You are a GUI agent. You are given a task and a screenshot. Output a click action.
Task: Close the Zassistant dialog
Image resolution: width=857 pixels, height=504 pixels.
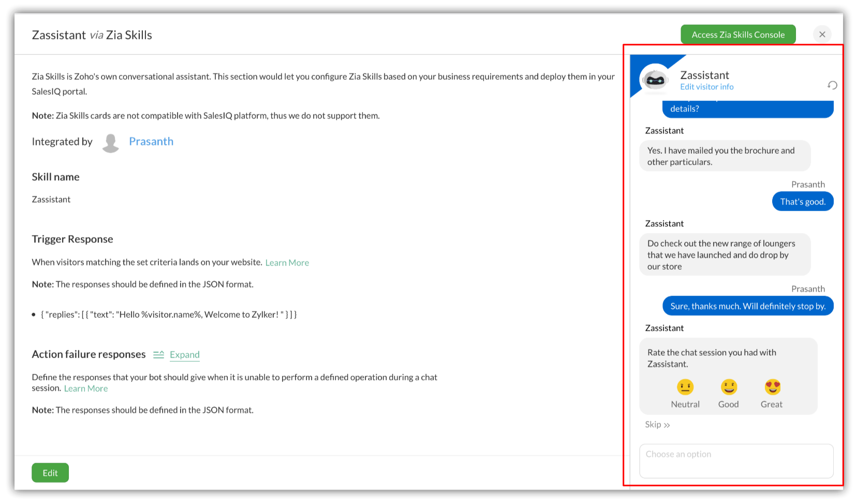822,35
